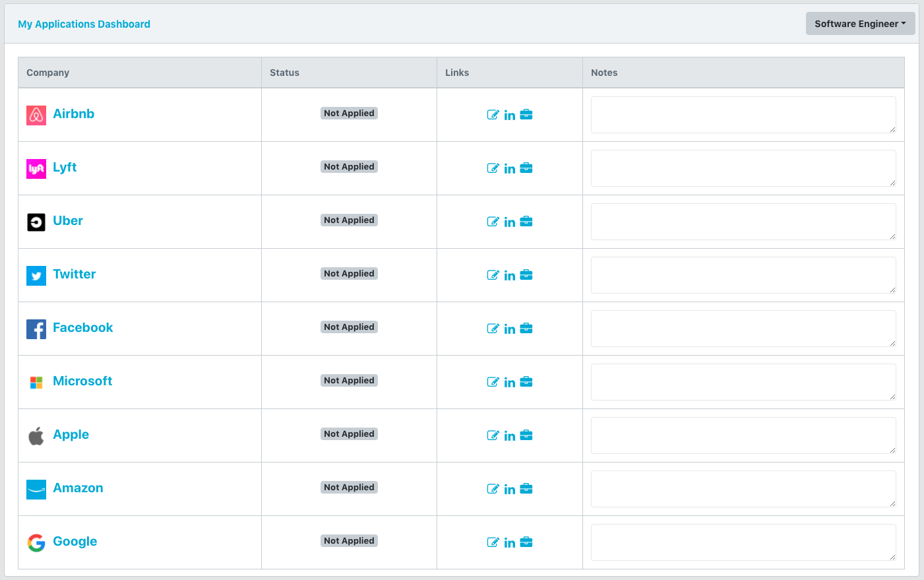Open the Twitter company link
This screenshot has width=924, height=580.
tap(74, 274)
